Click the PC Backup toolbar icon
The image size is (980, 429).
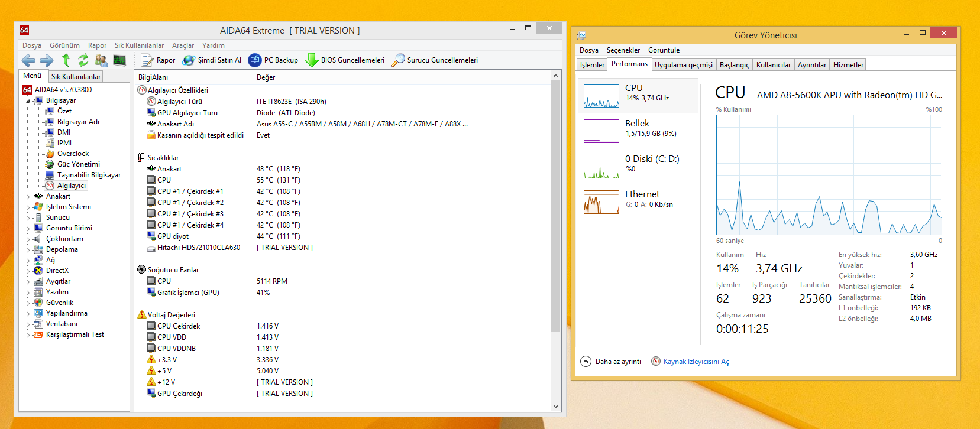point(255,60)
